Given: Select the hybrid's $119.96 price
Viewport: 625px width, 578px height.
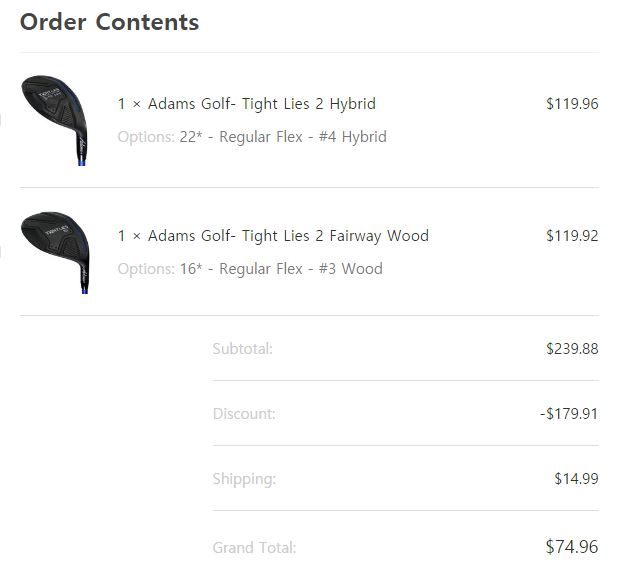Looking at the screenshot, I should [x=572, y=104].
